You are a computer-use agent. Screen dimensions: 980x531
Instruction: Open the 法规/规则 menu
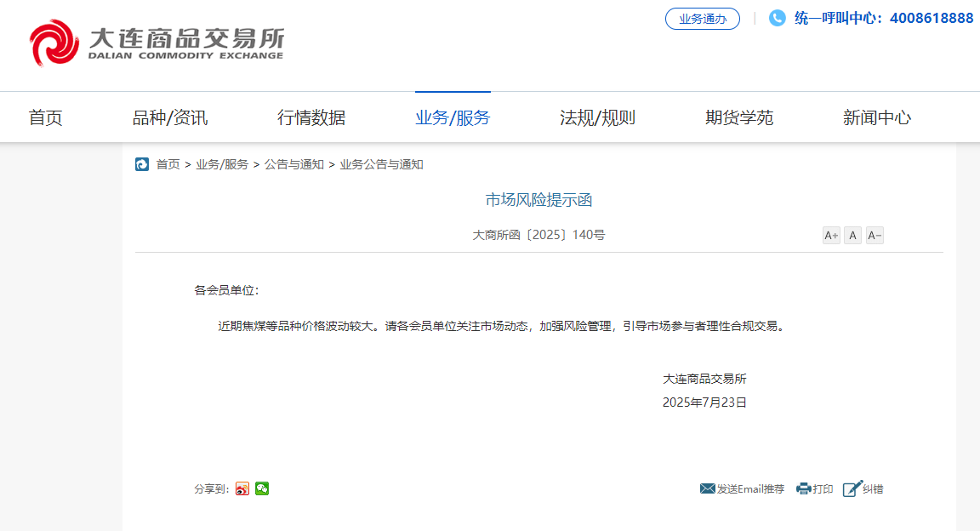(x=597, y=117)
